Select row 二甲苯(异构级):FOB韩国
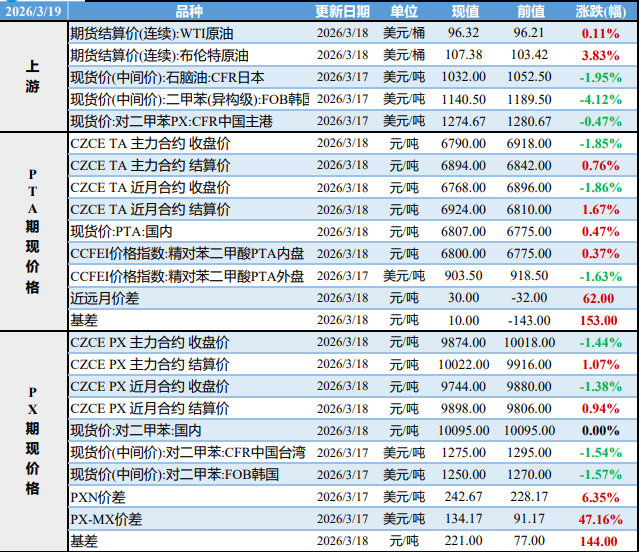The image size is (641, 552). tap(353, 99)
